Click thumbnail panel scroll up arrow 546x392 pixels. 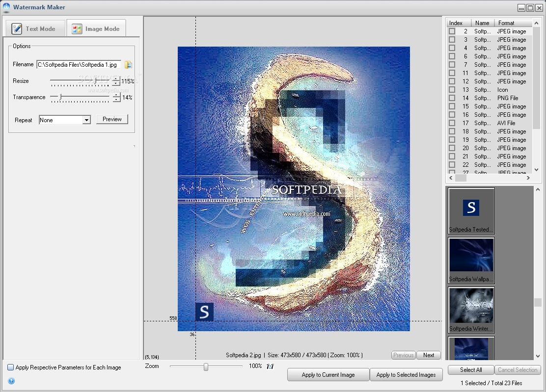(x=538, y=189)
